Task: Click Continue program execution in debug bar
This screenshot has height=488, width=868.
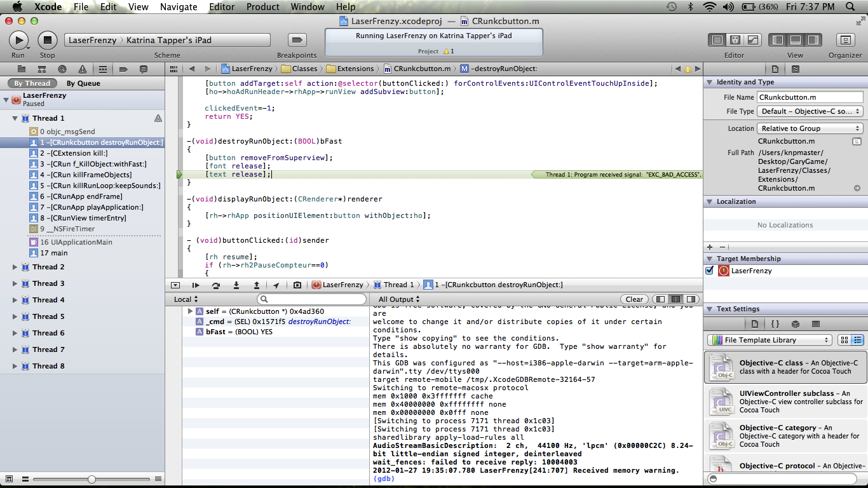Action: click(x=196, y=285)
